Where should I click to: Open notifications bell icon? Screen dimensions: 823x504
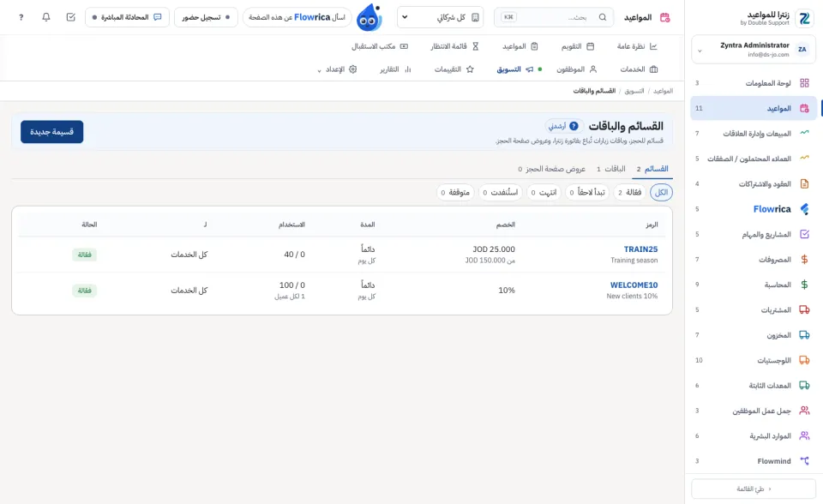coord(46,17)
